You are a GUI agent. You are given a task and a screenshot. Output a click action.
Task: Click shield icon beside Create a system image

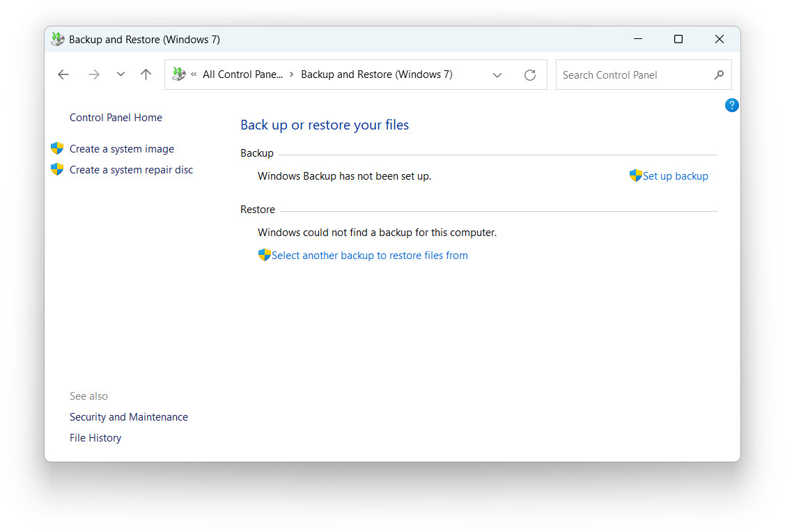57,148
